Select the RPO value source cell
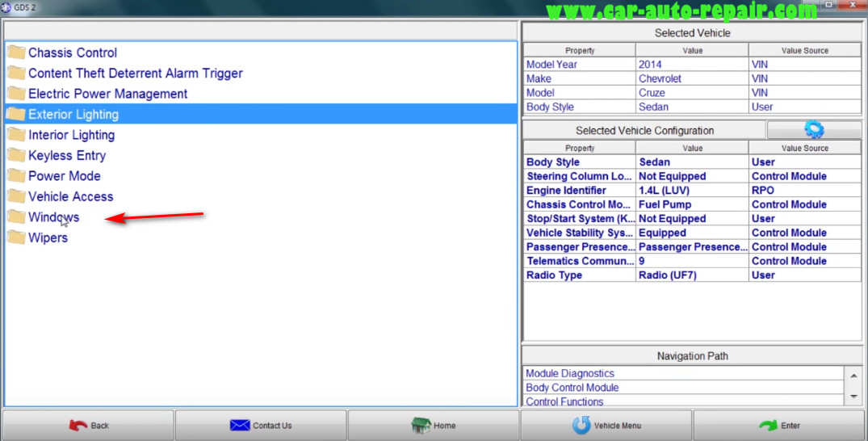Image resolution: width=868 pixels, height=441 pixels. (805, 190)
